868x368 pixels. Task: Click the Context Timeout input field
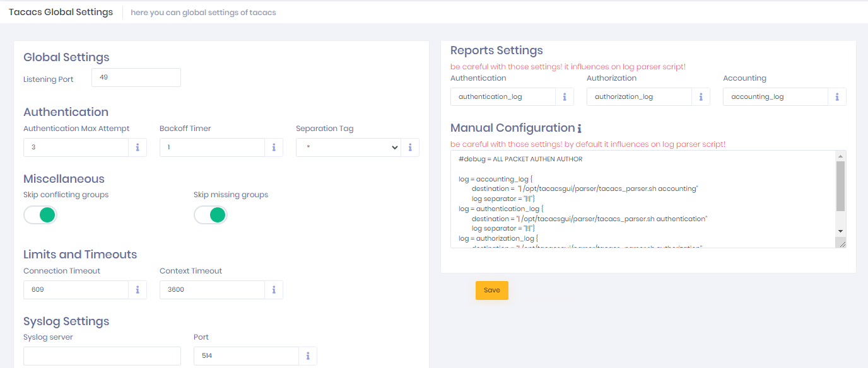[213, 290]
